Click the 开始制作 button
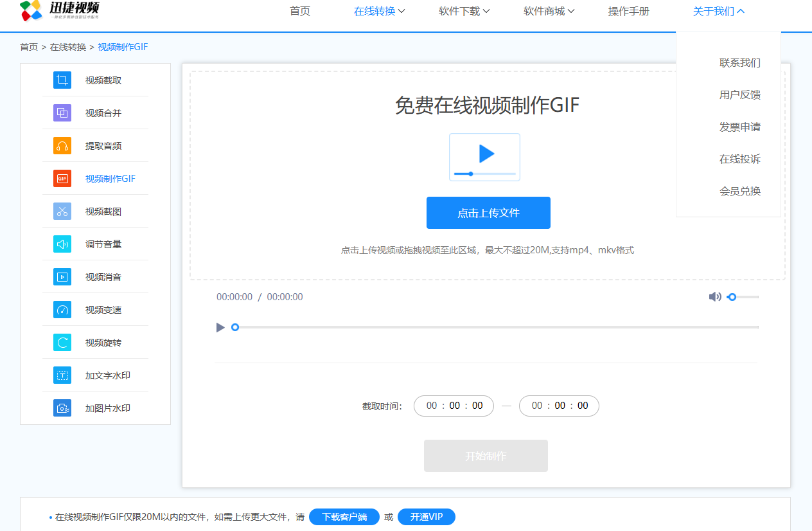The height and width of the screenshot is (531, 812). click(x=486, y=456)
